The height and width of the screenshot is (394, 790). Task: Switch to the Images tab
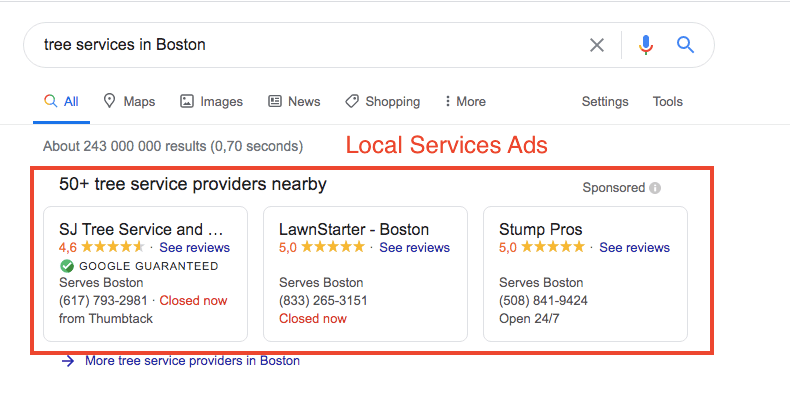coord(211,101)
